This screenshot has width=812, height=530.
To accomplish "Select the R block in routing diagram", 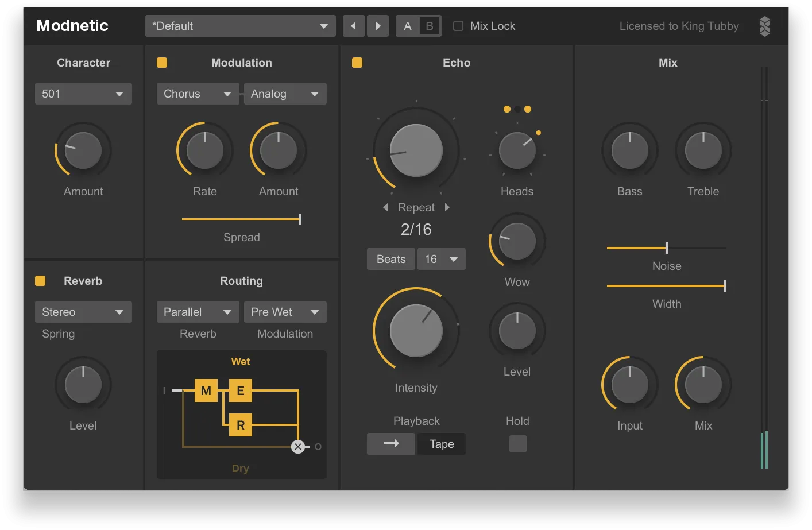I will (241, 425).
